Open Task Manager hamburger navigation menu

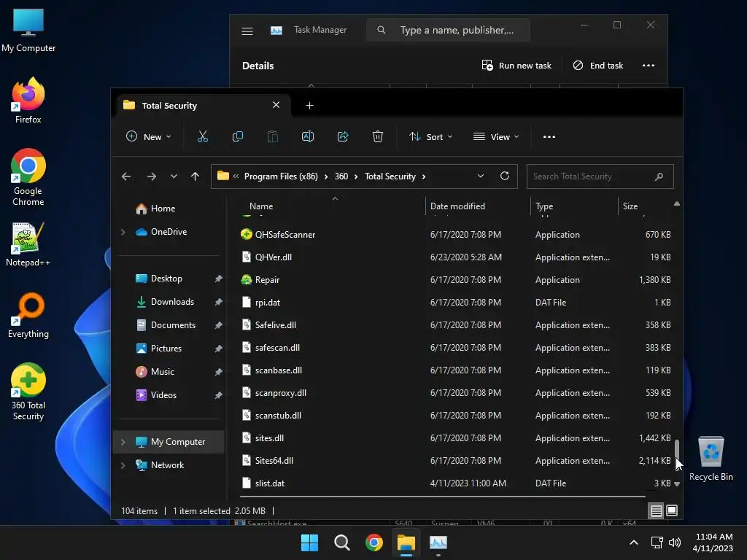click(x=247, y=31)
